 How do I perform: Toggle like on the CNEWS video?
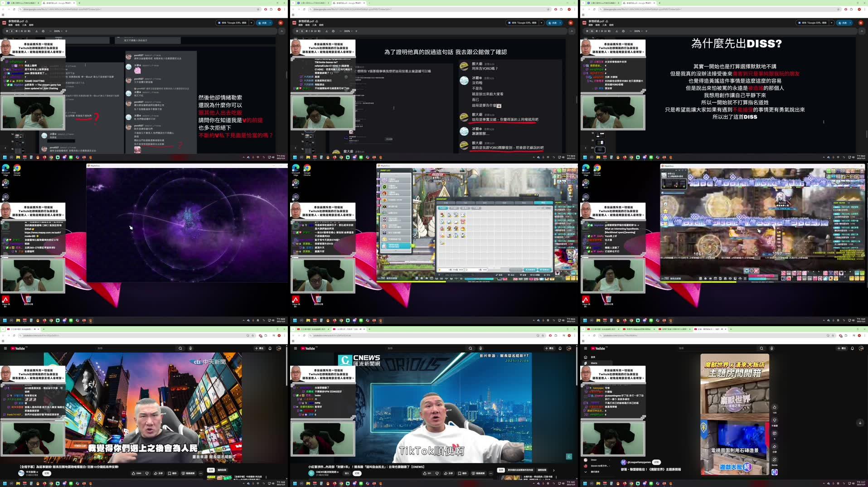[425, 473]
